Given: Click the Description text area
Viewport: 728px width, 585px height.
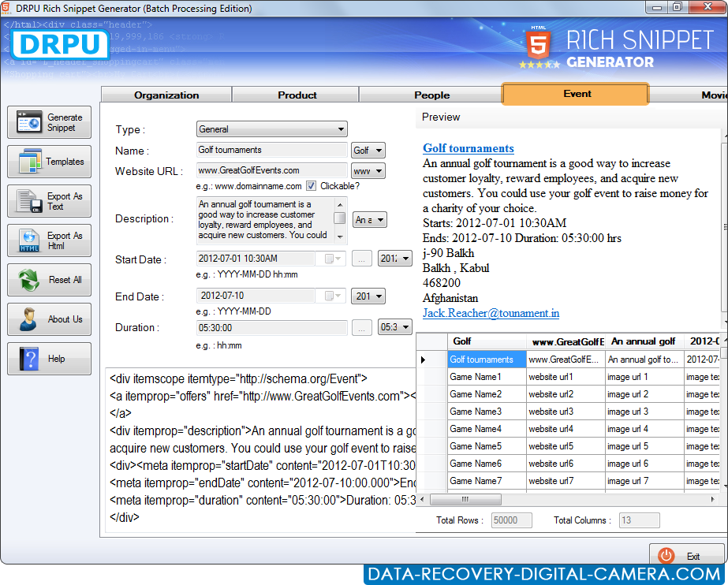Looking at the screenshot, I should coord(265,220).
